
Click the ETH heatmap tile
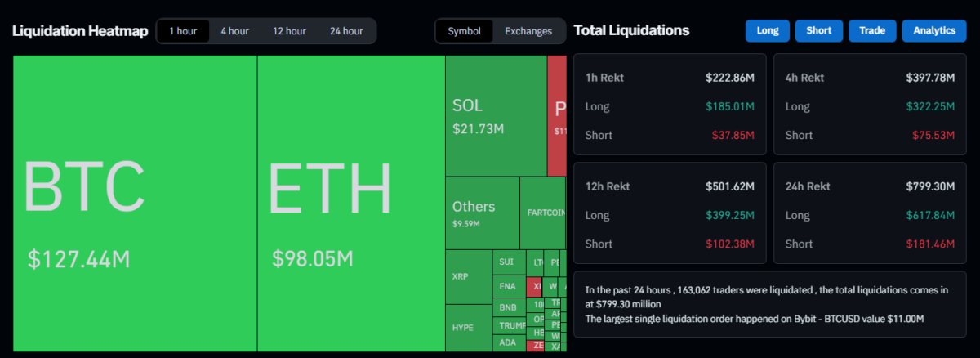[x=351, y=204]
